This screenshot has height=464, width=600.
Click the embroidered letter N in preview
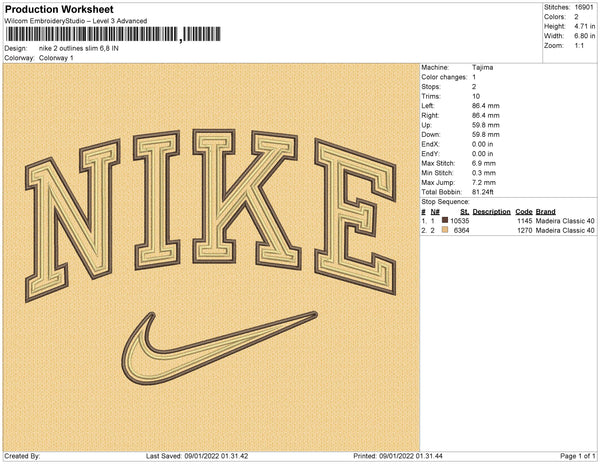pyautogui.click(x=73, y=221)
